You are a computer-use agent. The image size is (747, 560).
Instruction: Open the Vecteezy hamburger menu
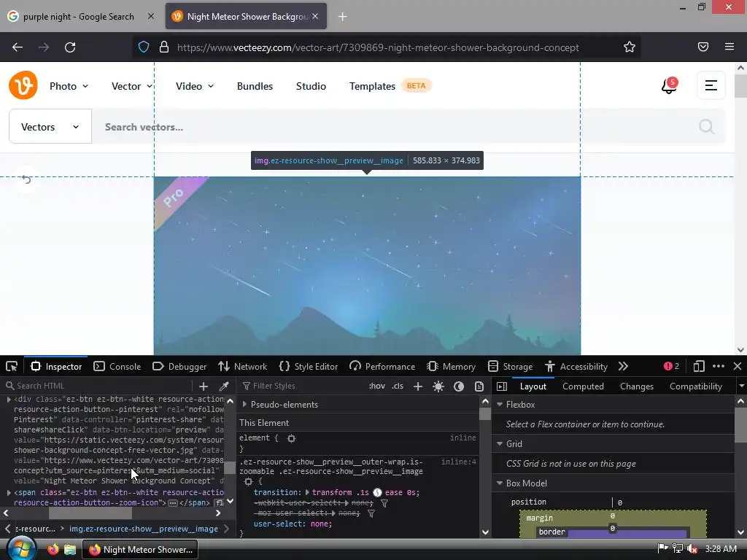coord(711,85)
